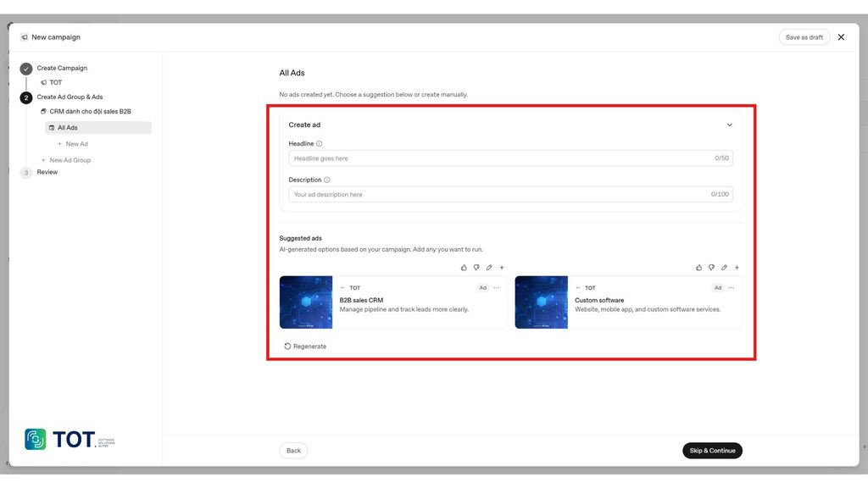Add the B2B sales CRM ad with plus icon
The height and width of the screenshot is (488, 868).
pos(502,268)
